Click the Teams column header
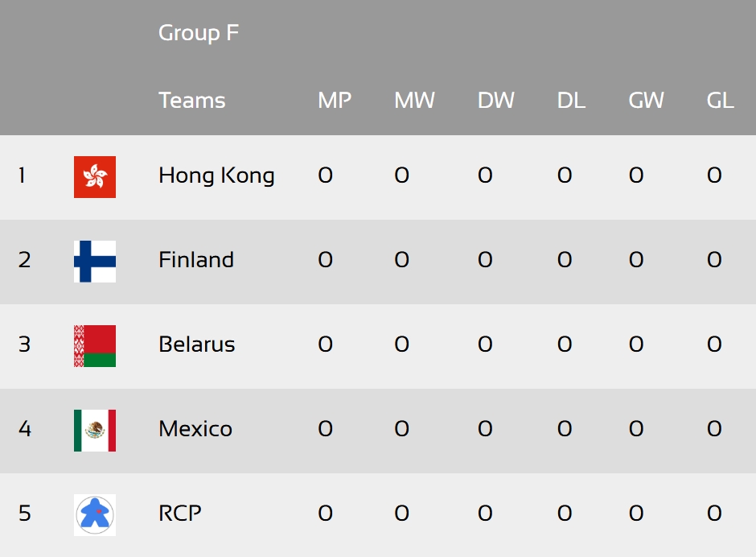 (192, 101)
